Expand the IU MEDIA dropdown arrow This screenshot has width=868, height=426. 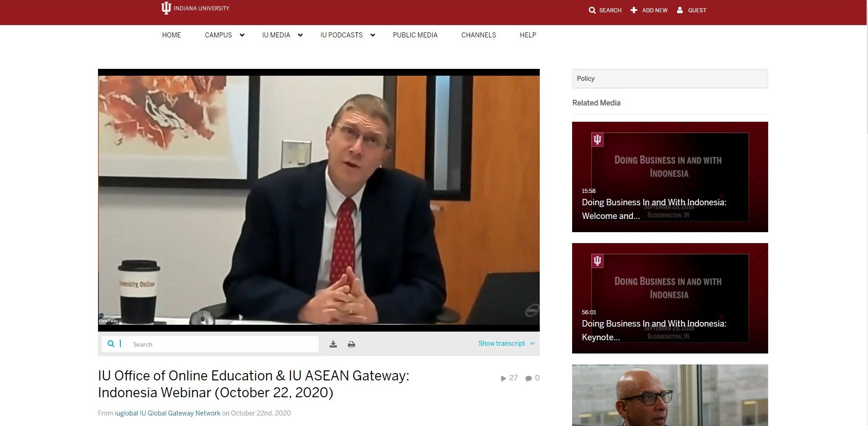pos(300,35)
